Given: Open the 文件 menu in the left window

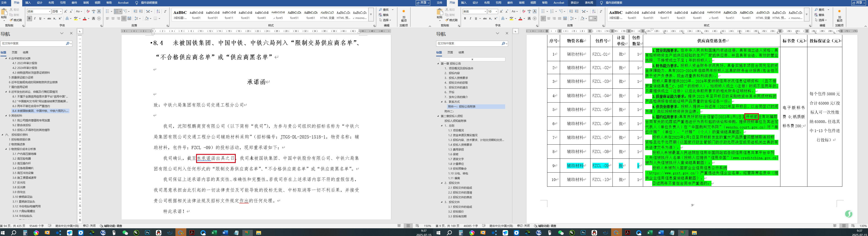Looking at the screenshot, I should [4, 3].
